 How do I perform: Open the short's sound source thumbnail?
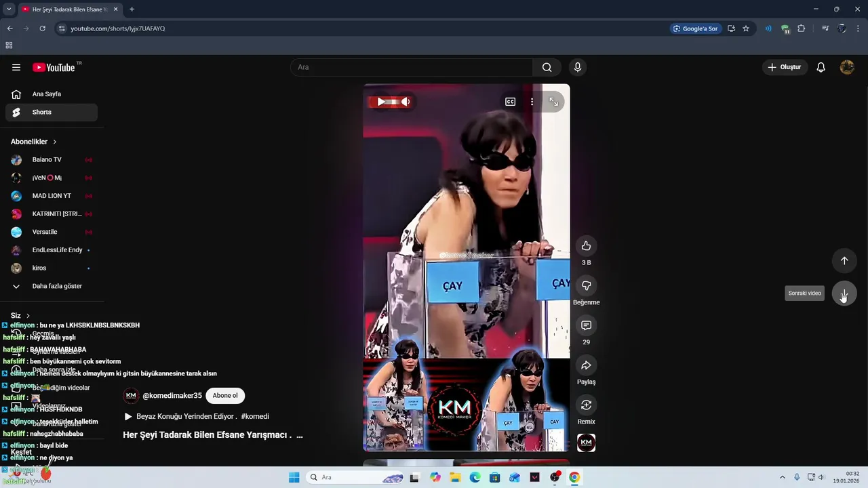tap(586, 443)
